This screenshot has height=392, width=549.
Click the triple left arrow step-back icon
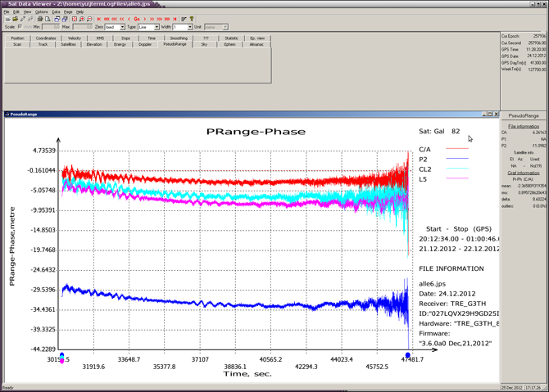point(114,19)
